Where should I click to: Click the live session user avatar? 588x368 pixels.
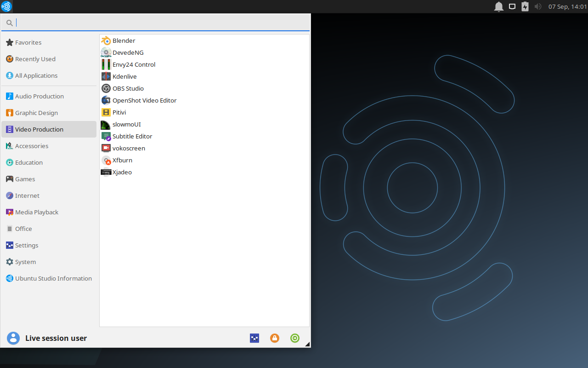point(13,338)
